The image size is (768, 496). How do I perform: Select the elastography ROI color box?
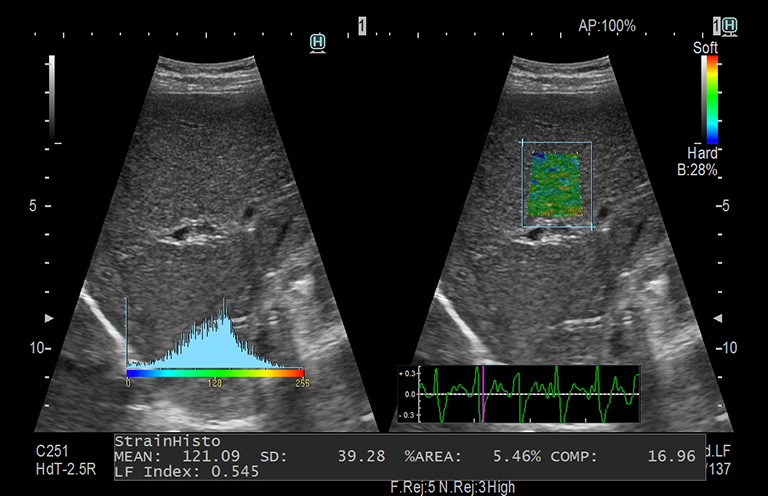556,185
